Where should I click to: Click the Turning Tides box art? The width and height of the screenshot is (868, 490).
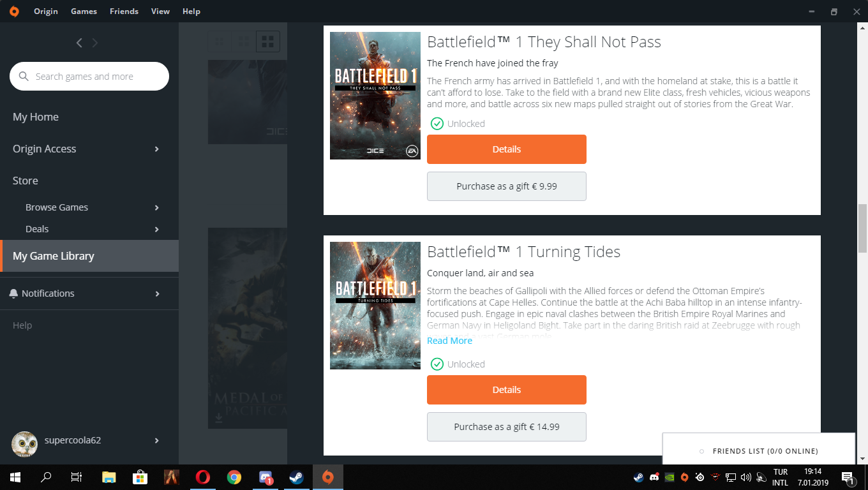[x=375, y=306]
